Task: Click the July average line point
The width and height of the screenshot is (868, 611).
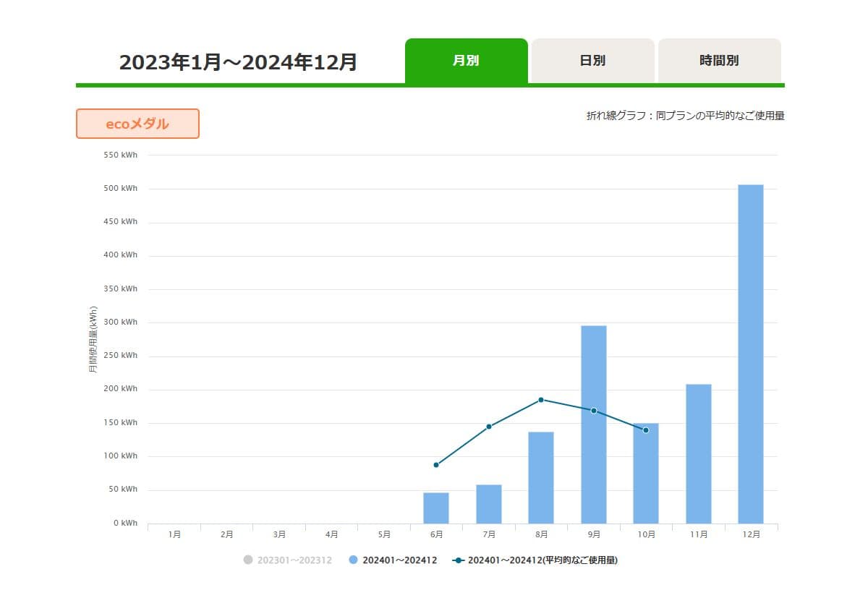Action: pos(489,427)
